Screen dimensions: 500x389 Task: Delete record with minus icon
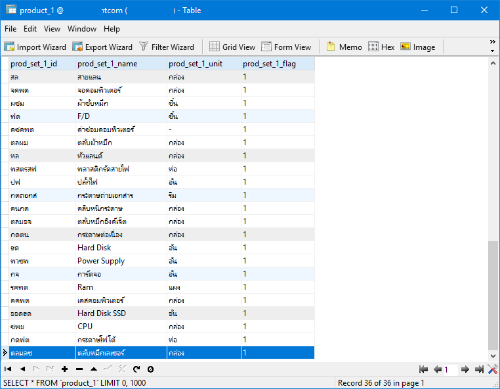[x=79, y=369]
